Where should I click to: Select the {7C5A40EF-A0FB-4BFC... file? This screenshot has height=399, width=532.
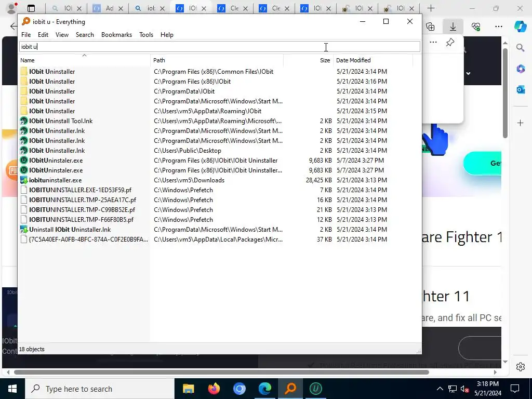[x=88, y=239]
